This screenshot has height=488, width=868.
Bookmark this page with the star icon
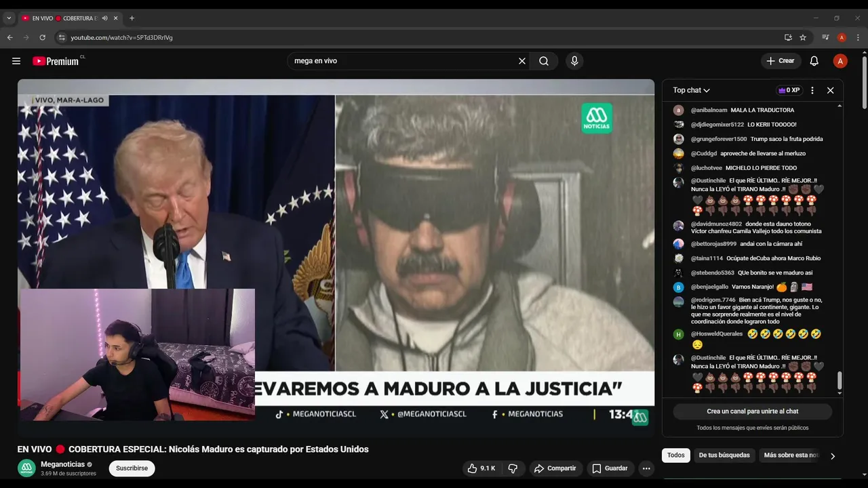pyautogui.click(x=803, y=37)
